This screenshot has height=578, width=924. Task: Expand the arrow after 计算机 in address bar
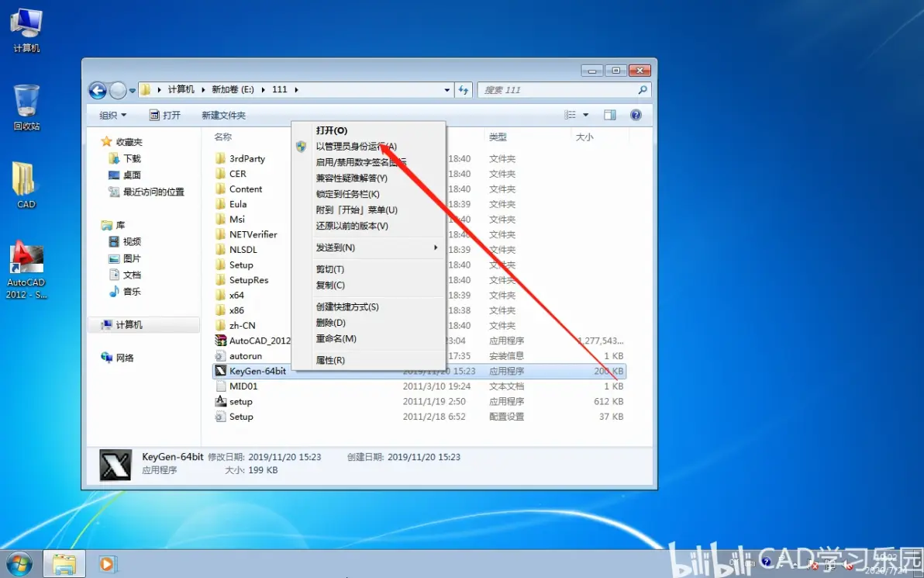point(203,90)
